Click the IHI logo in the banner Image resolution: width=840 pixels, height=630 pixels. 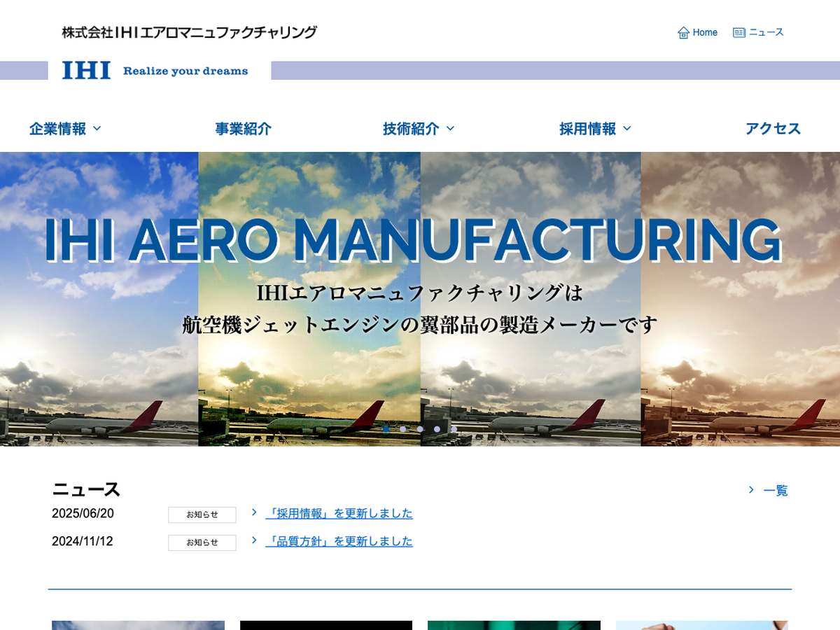pos(86,71)
